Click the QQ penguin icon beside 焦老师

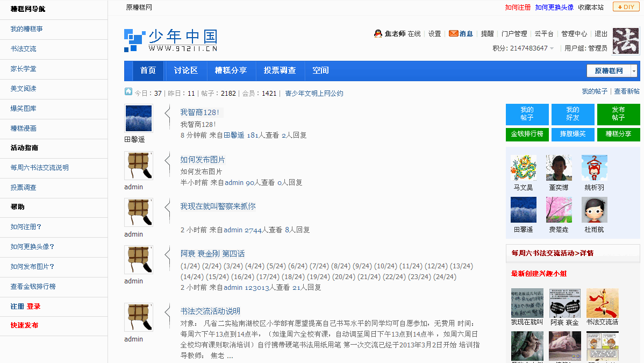coord(378,34)
